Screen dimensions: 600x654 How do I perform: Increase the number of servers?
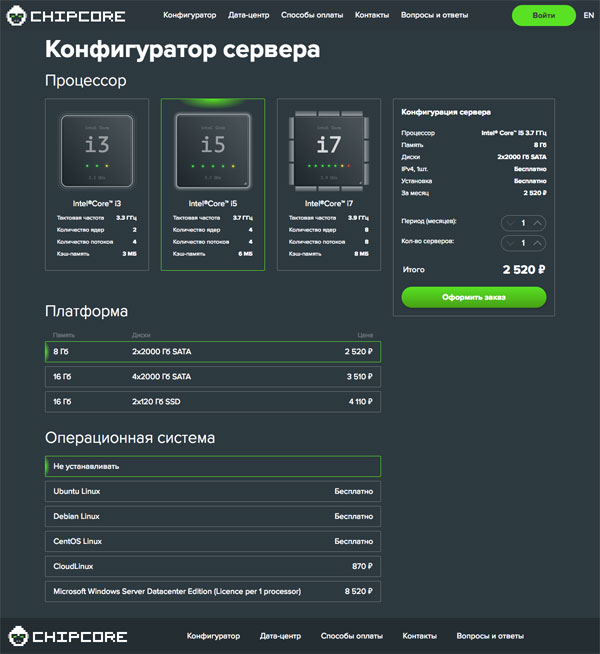(537, 243)
